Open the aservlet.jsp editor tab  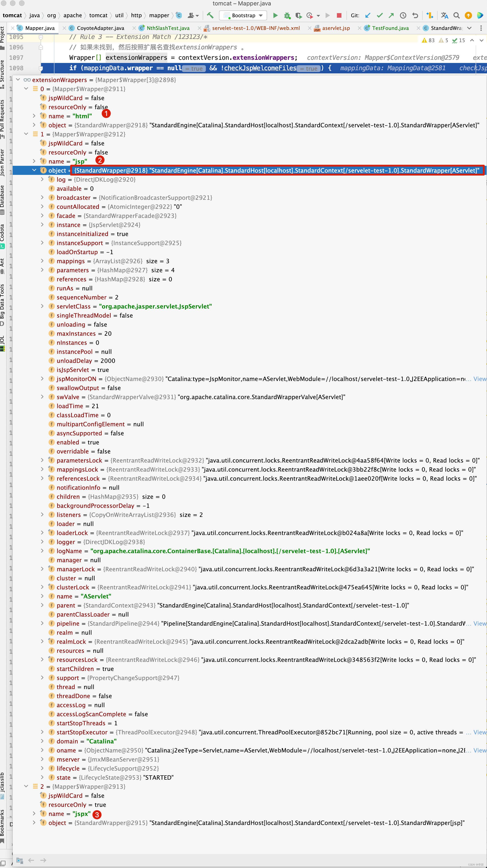336,28
